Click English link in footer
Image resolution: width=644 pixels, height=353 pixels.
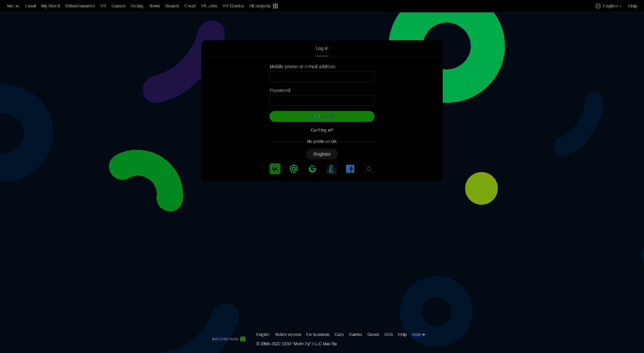point(263,335)
